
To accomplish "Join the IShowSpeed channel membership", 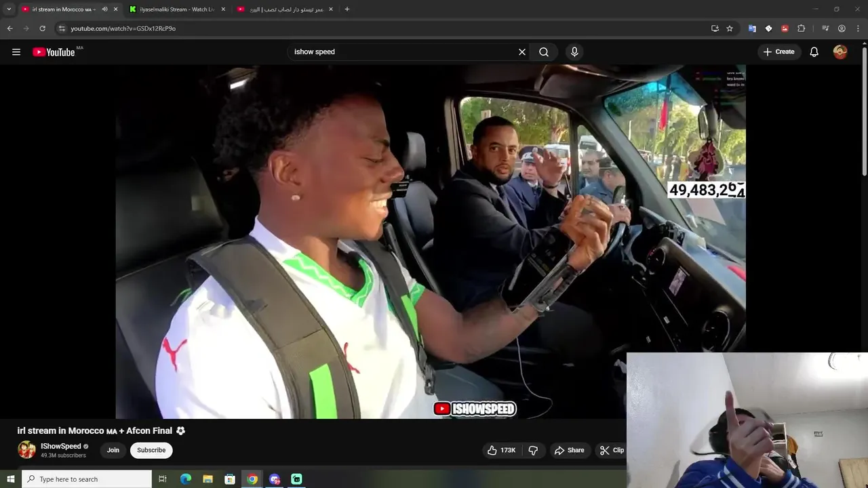I will pyautogui.click(x=113, y=450).
